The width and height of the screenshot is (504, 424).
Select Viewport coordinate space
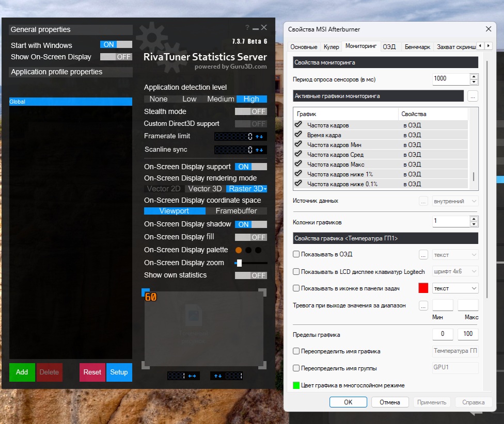point(175,211)
